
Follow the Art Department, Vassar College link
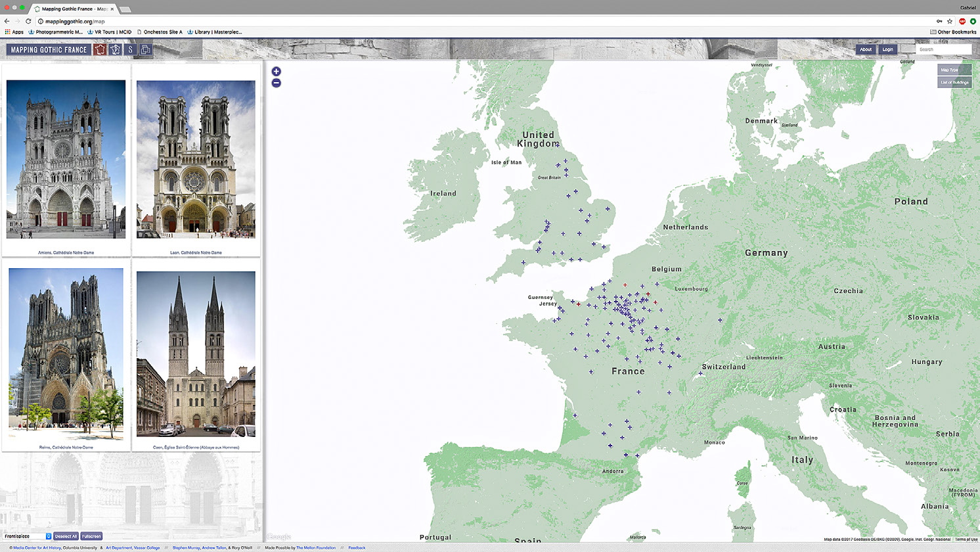133,547
